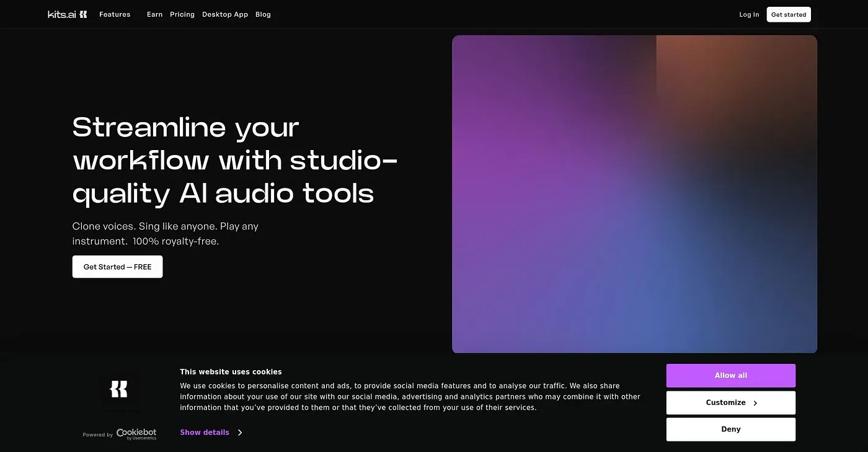The height and width of the screenshot is (452, 868).
Task: Click the "This website uses cookies" heading
Action: 231,372
